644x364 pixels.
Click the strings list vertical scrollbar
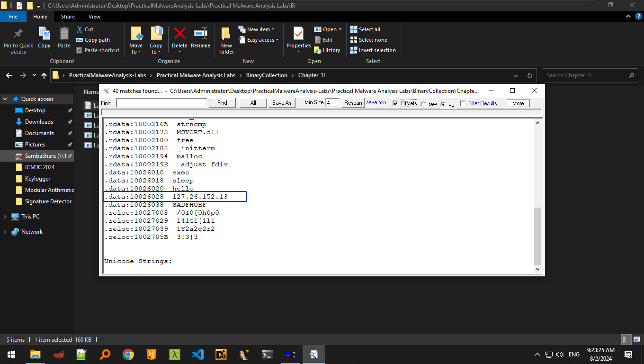[537, 236]
